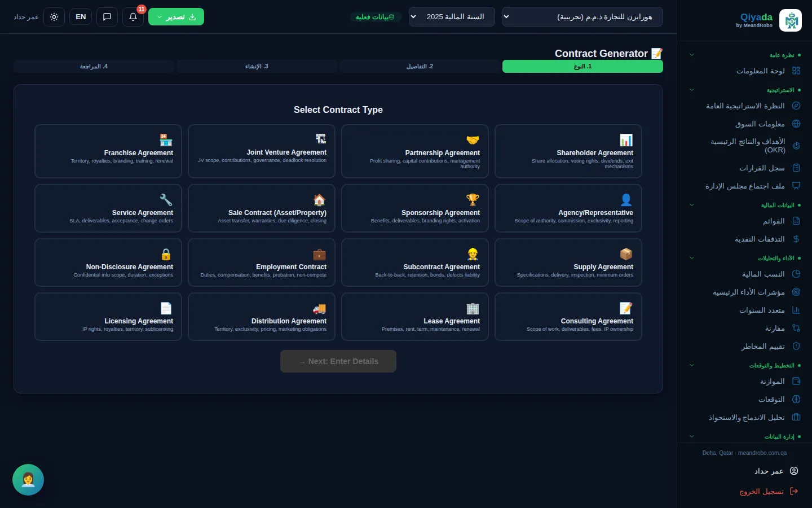The width and height of the screenshot is (812, 508).
Task: Open the notifications bell icon
Action: pos(133,17)
